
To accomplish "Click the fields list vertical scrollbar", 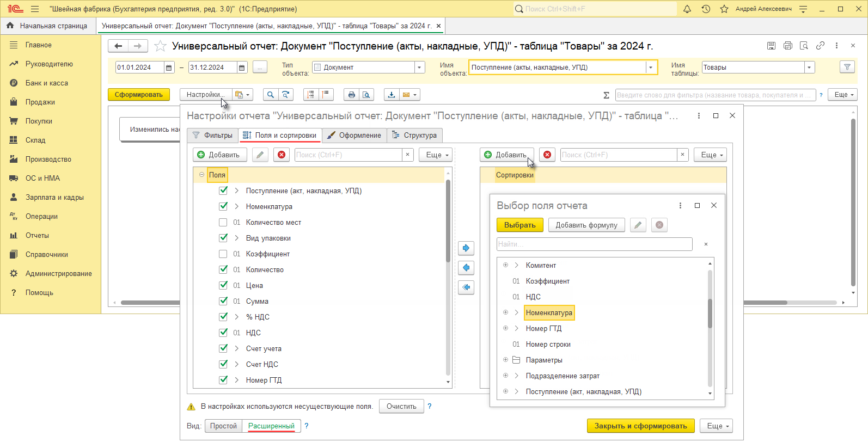I will (448, 220).
